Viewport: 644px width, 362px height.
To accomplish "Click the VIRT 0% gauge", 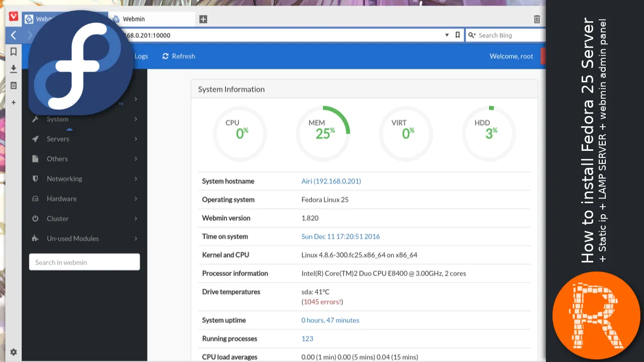I will click(x=406, y=133).
